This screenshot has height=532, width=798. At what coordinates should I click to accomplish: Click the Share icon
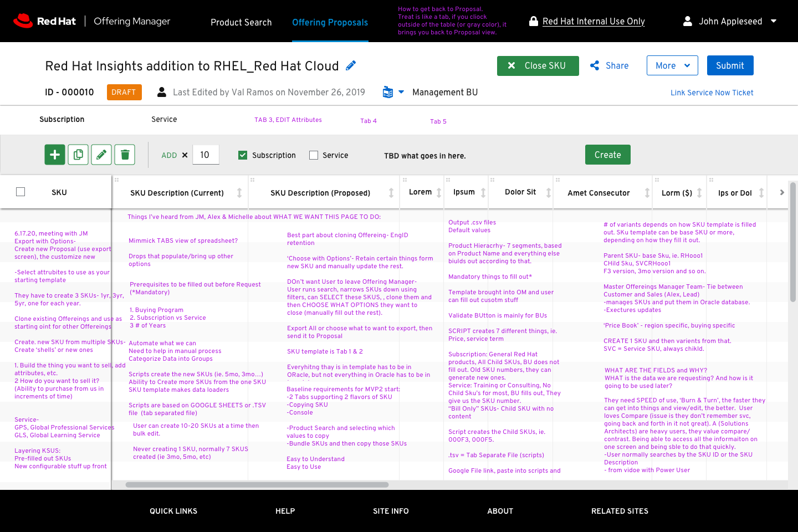coord(595,65)
